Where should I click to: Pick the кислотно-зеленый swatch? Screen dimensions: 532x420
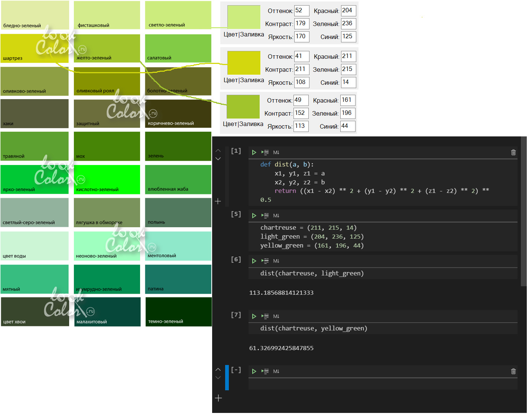tap(107, 179)
